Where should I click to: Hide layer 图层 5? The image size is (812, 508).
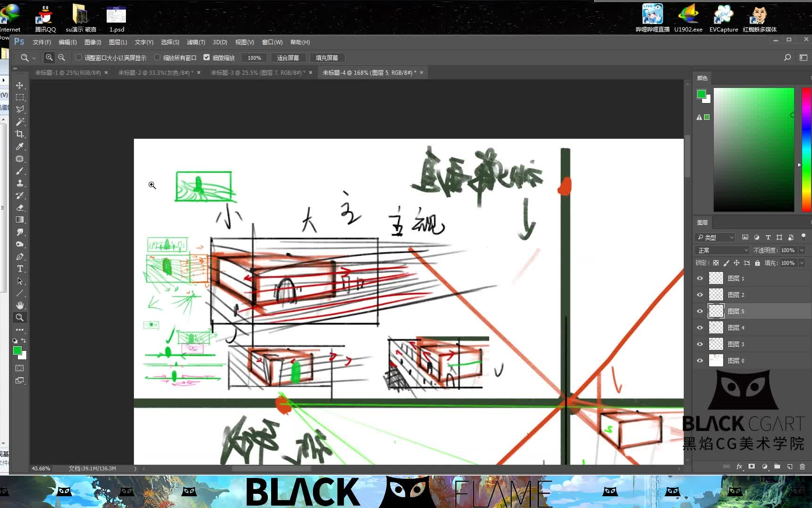pos(700,311)
